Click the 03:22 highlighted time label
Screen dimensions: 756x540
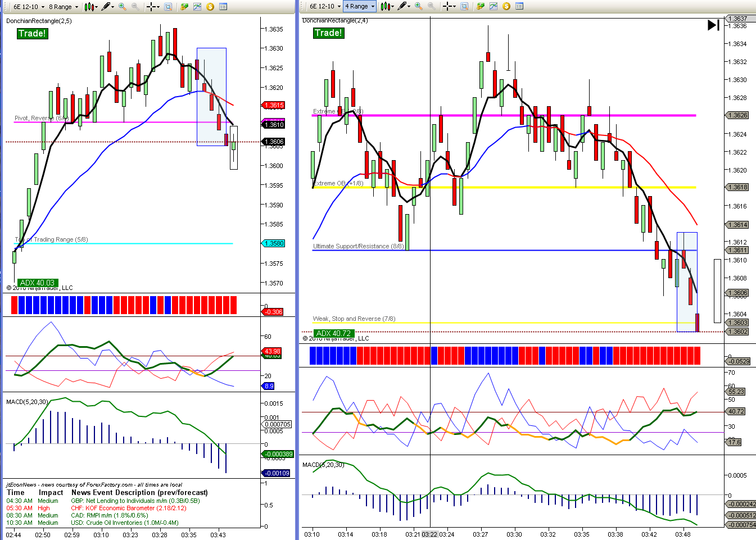pos(430,534)
